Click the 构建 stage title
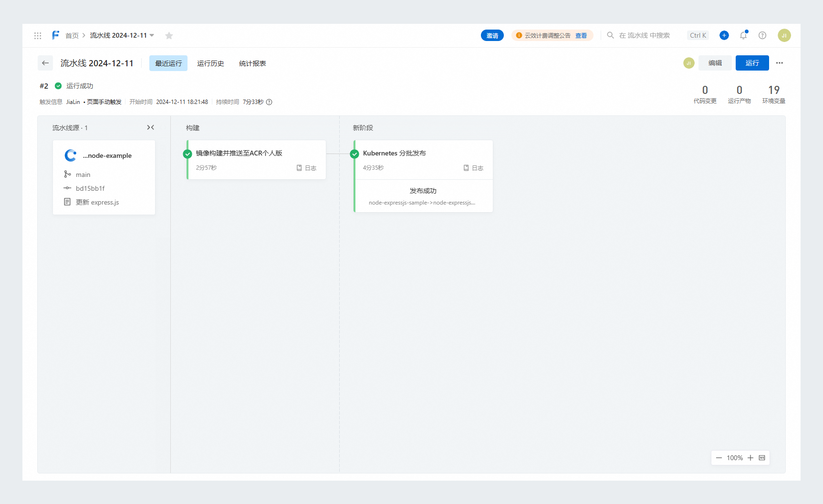The height and width of the screenshot is (504, 823). pyautogui.click(x=193, y=128)
